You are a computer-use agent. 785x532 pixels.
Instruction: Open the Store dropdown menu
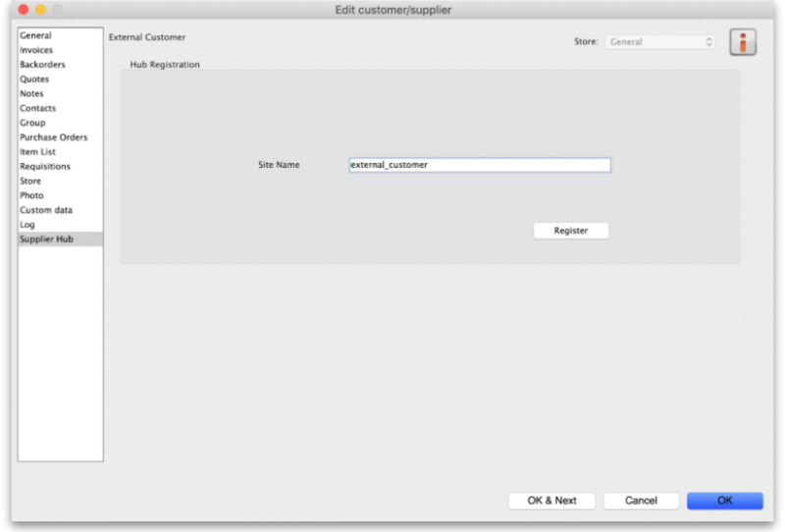(x=660, y=42)
